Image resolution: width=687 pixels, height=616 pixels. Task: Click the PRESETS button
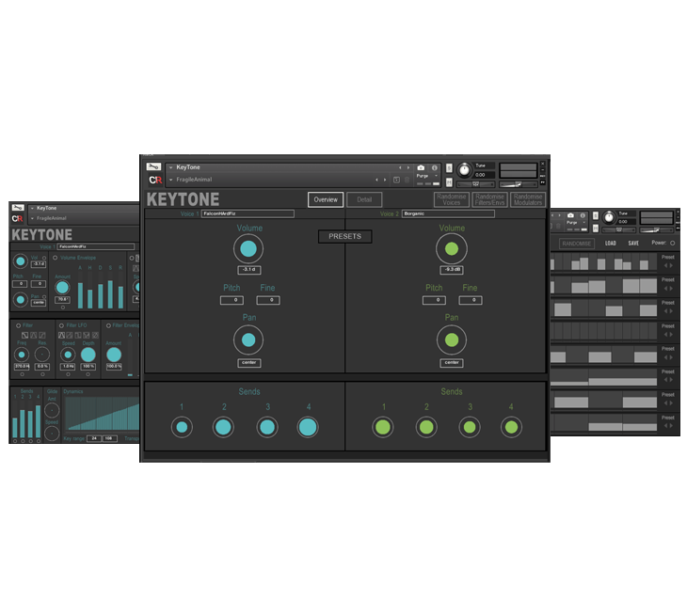344,236
